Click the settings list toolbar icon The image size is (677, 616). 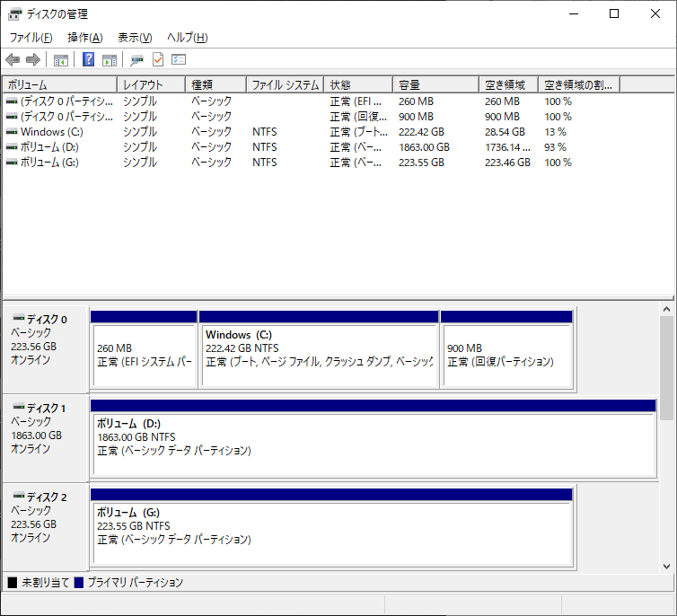tap(179, 59)
